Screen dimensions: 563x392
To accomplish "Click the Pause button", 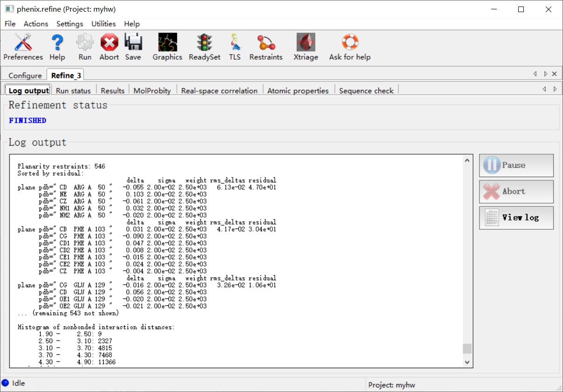I will click(516, 165).
